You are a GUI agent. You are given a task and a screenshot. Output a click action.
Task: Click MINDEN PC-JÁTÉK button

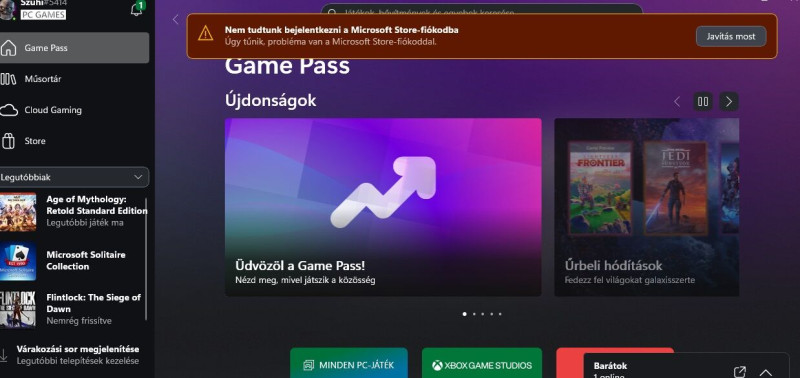pos(349,363)
